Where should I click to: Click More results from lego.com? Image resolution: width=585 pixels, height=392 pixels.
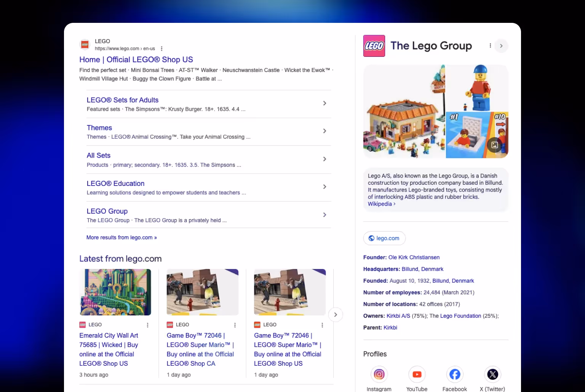(x=121, y=237)
